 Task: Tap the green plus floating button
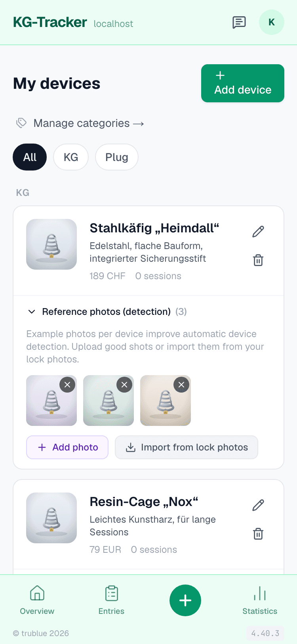tap(185, 600)
